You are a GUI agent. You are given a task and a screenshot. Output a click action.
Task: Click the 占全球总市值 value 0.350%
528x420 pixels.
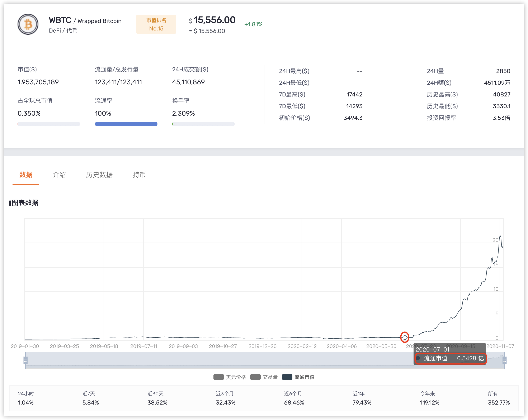tap(29, 113)
